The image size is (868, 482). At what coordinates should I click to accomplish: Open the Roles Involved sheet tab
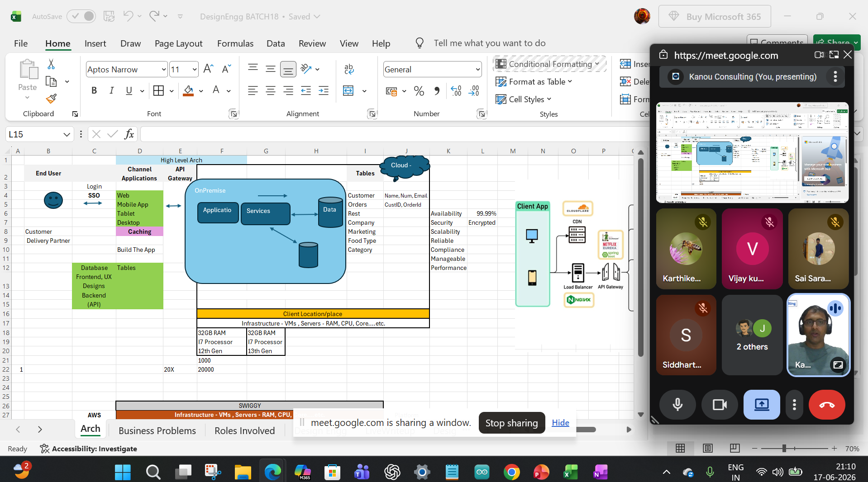coord(244,430)
